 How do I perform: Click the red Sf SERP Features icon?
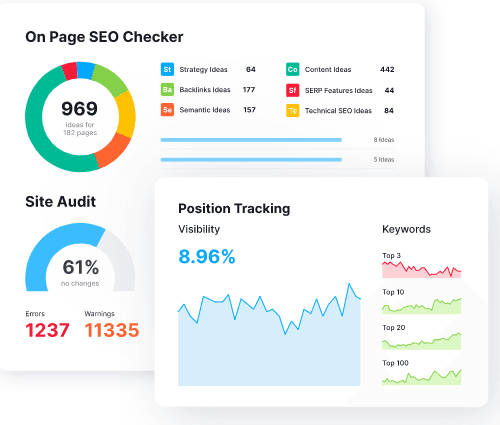click(292, 90)
